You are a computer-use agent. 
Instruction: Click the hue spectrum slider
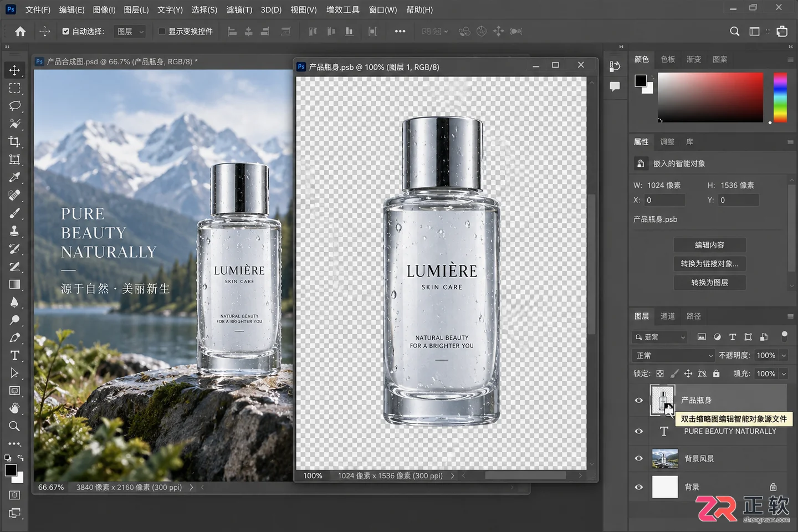(780, 97)
